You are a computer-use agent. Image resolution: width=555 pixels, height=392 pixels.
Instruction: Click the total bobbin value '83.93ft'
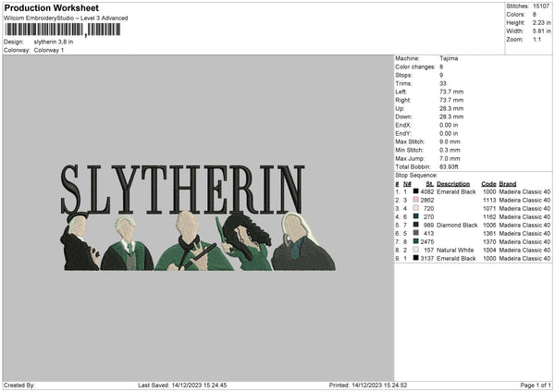point(449,166)
